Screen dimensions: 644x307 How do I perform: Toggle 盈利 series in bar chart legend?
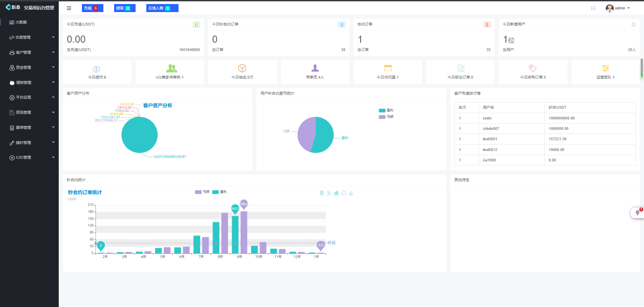point(219,192)
